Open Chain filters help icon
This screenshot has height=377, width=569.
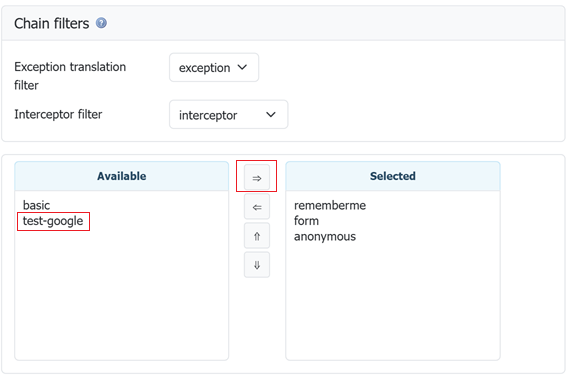pyautogui.click(x=101, y=23)
